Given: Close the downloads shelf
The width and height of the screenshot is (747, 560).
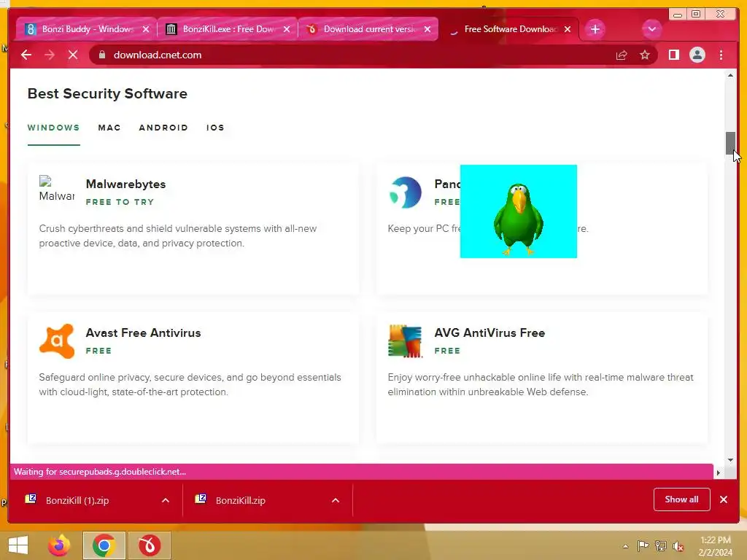Looking at the screenshot, I should tap(724, 499).
